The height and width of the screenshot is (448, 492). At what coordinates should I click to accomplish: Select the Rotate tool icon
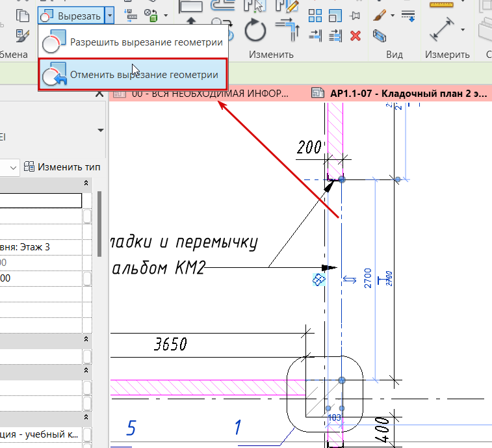pos(256,31)
